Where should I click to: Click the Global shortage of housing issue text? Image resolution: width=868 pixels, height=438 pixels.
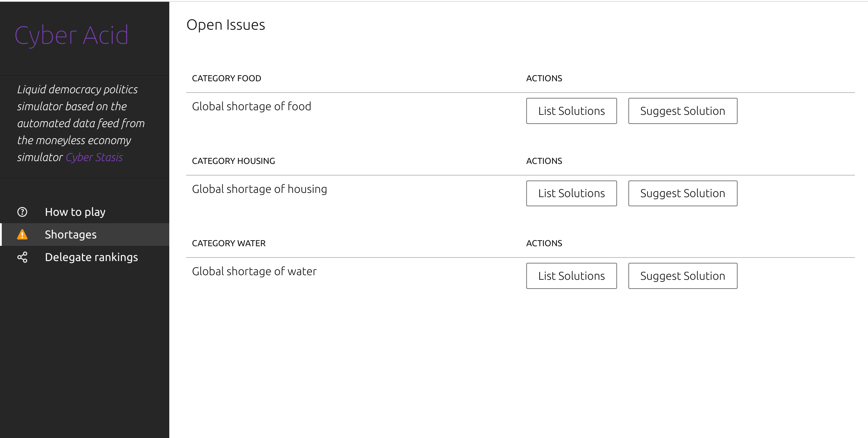(x=259, y=189)
